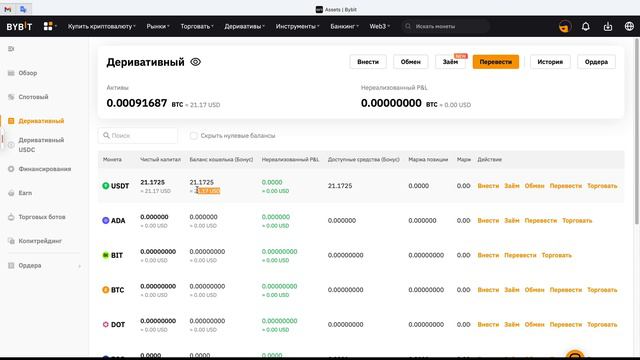The width and height of the screenshot is (640, 360).
Task: Click the Чистый капитал column header
Action: pyautogui.click(x=160, y=160)
